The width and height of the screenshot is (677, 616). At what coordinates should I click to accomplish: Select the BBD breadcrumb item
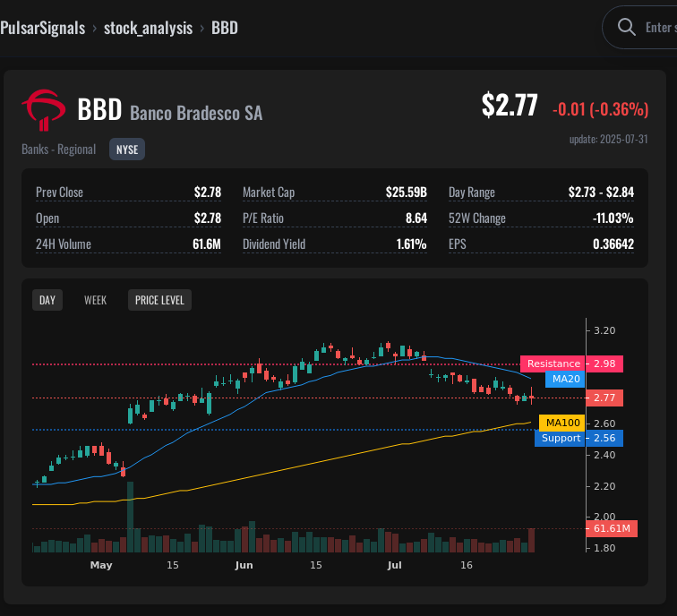point(225,28)
